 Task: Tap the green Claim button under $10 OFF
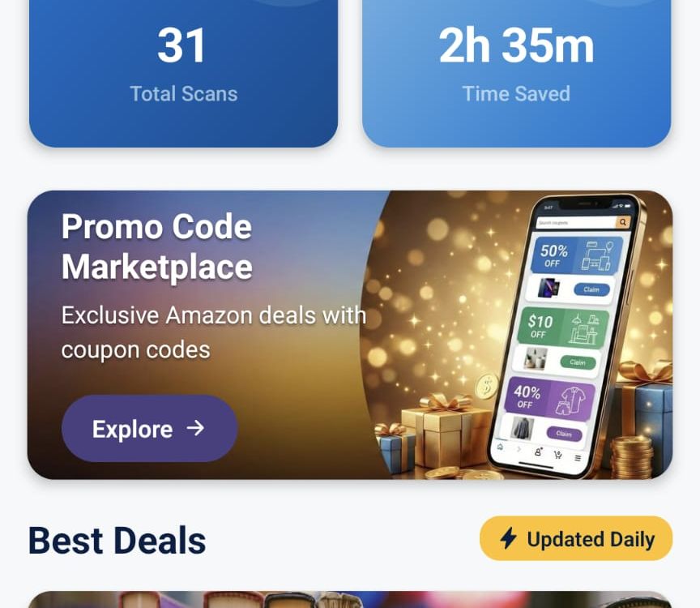coord(578,362)
